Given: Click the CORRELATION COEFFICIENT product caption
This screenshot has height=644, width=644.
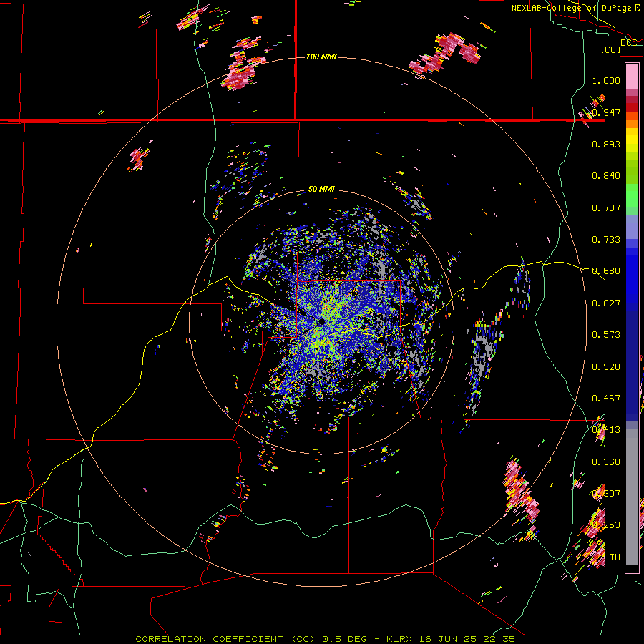Looking at the screenshot, I should 225,639.
